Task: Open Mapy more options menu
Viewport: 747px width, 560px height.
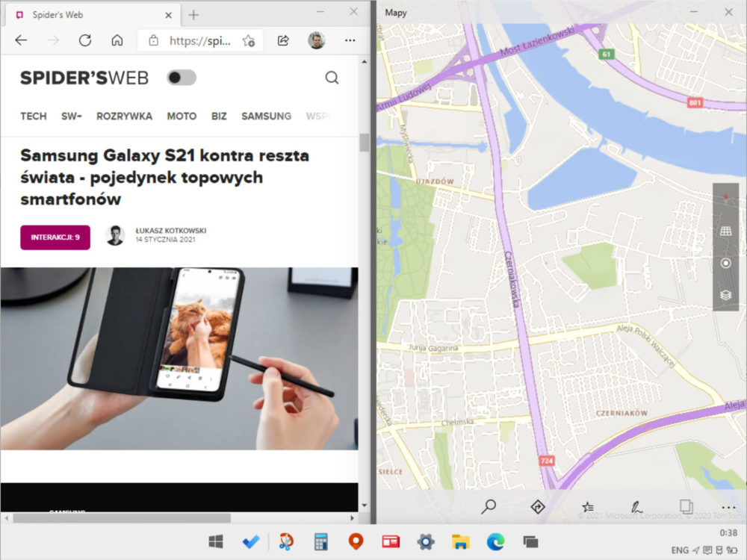Action: pos(729,508)
